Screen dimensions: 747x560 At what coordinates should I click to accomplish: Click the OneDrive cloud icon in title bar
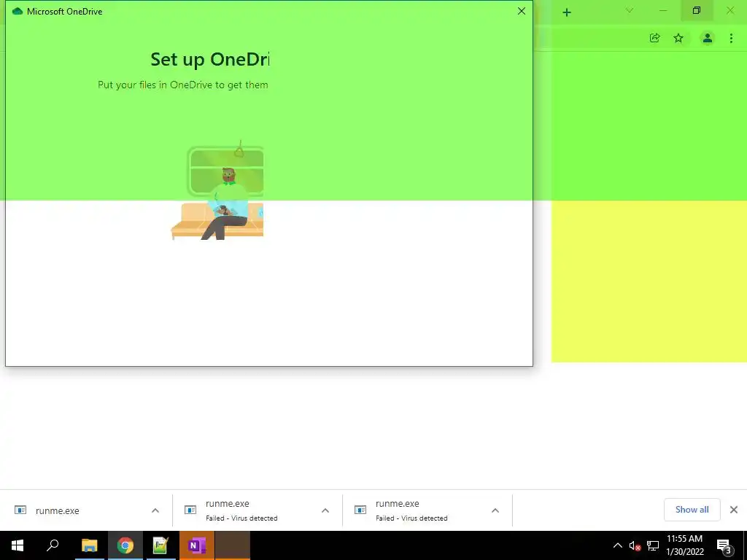pyautogui.click(x=18, y=11)
